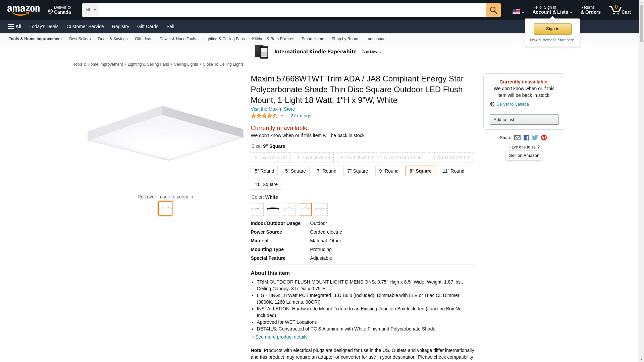
Task: Open the Visit the Maxim Store link
Action: 273,109
